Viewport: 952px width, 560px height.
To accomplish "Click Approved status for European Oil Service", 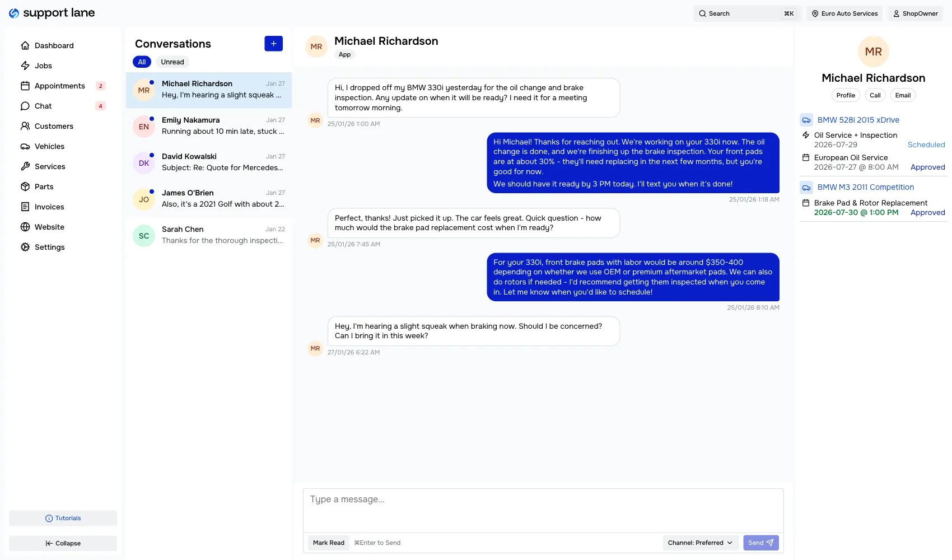I will (927, 167).
